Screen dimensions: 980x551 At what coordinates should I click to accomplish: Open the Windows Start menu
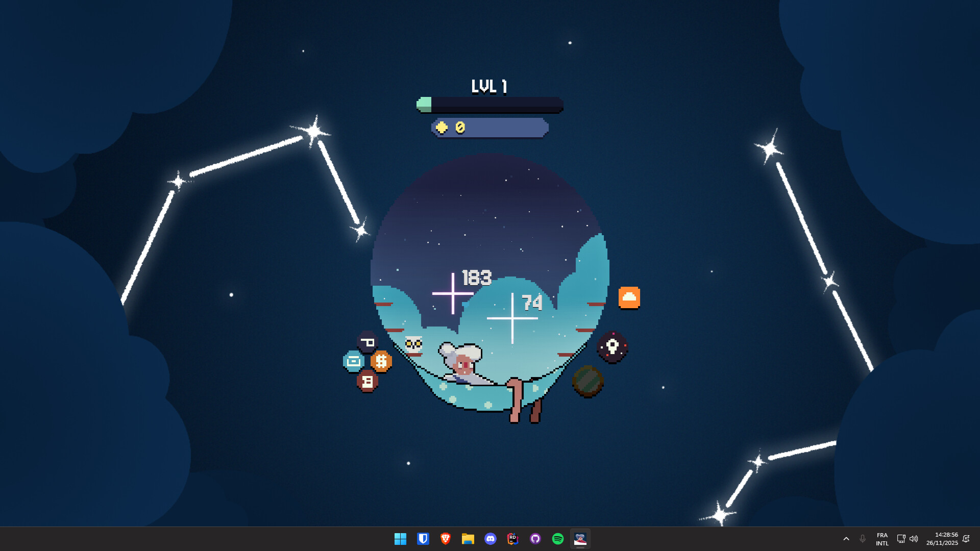(400, 539)
